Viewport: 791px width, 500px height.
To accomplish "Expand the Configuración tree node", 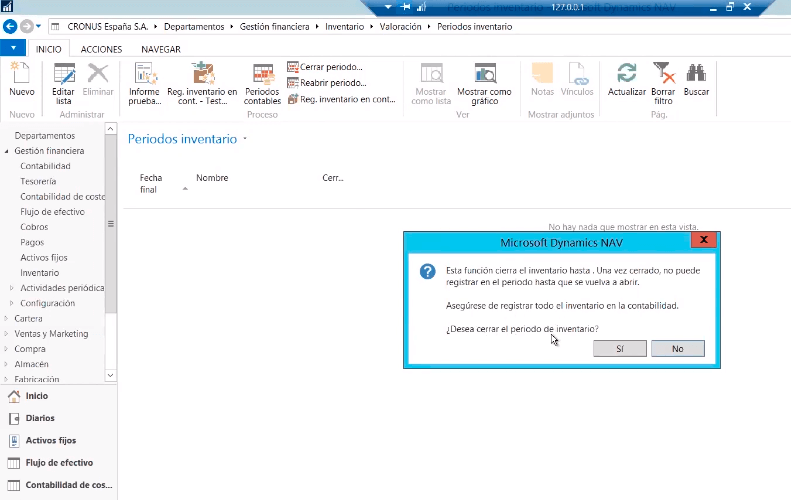I will pyautogui.click(x=12, y=304).
